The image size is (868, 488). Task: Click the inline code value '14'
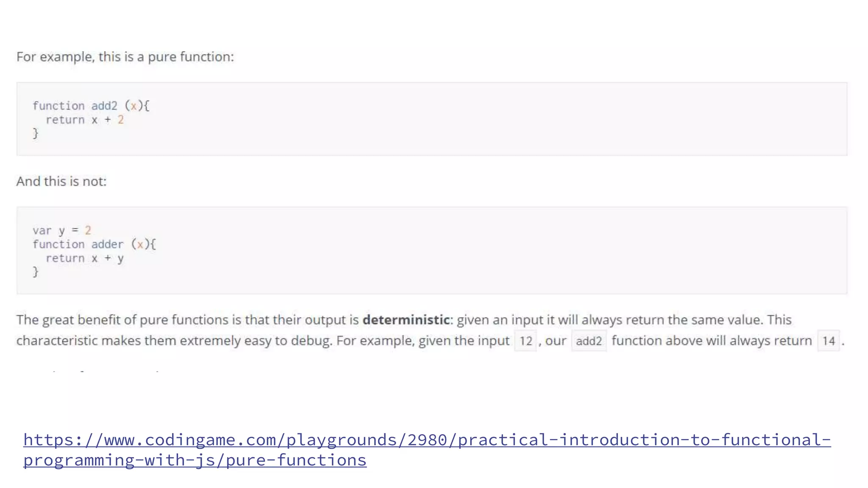(828, 341)
